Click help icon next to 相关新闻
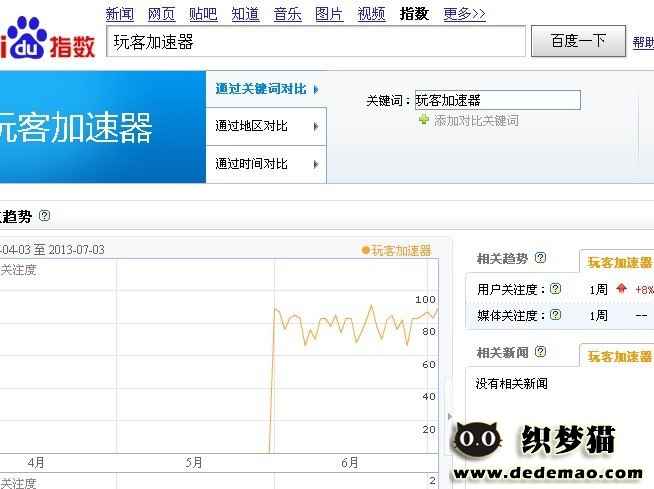 (x=540, y=352)
